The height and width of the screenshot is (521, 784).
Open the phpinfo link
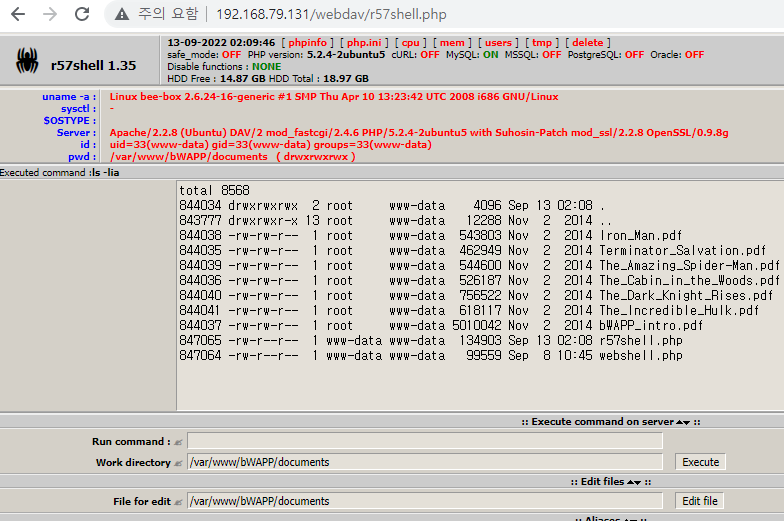(308, 42)
